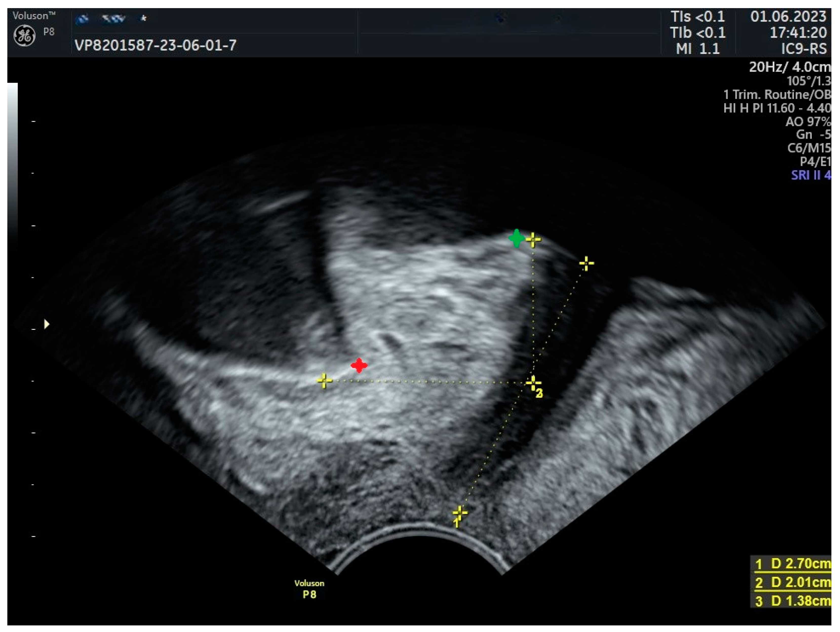Click the red cross marker
The width and height of the screenshot is (840, 632).
click(359, 366)
